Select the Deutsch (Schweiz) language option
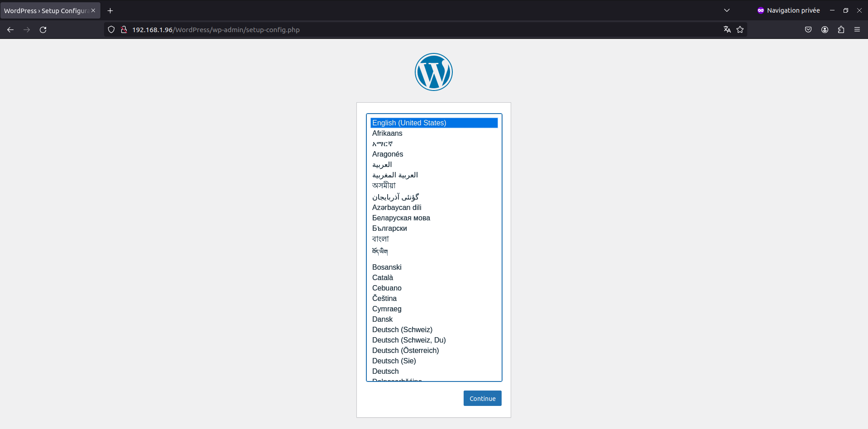Screen dimensions: 868x429 (x=402, y=329)
